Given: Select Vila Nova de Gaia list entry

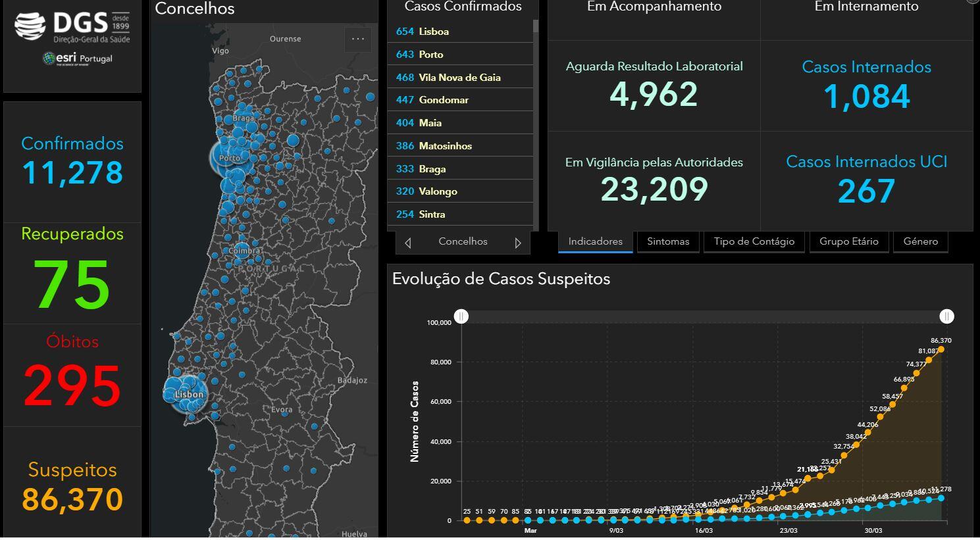Looking at the screenshot, I should 460,78.
